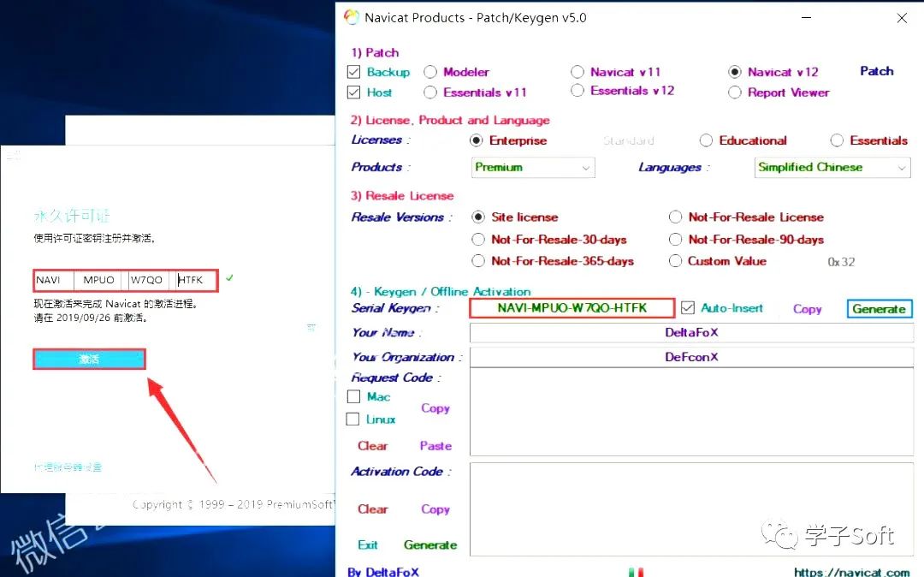Screen dimensions: 924x577
Task: Generate the Activation Code at the bottom
Action: pyautogui.click(x=430, y=545)
